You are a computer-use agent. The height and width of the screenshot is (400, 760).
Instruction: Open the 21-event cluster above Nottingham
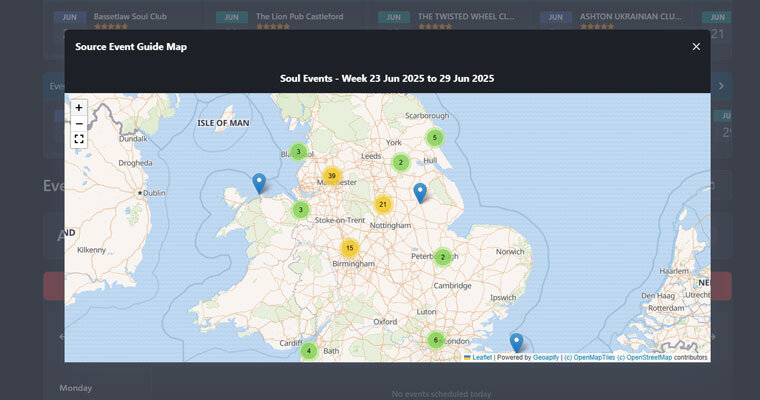pos(383,205)
